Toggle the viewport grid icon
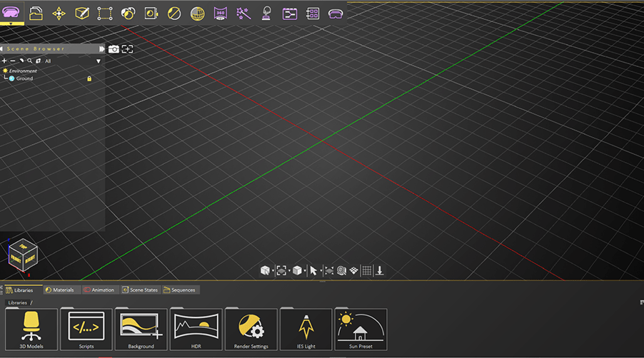This screenshot has height=358, width=644. [x=367, y=271]
